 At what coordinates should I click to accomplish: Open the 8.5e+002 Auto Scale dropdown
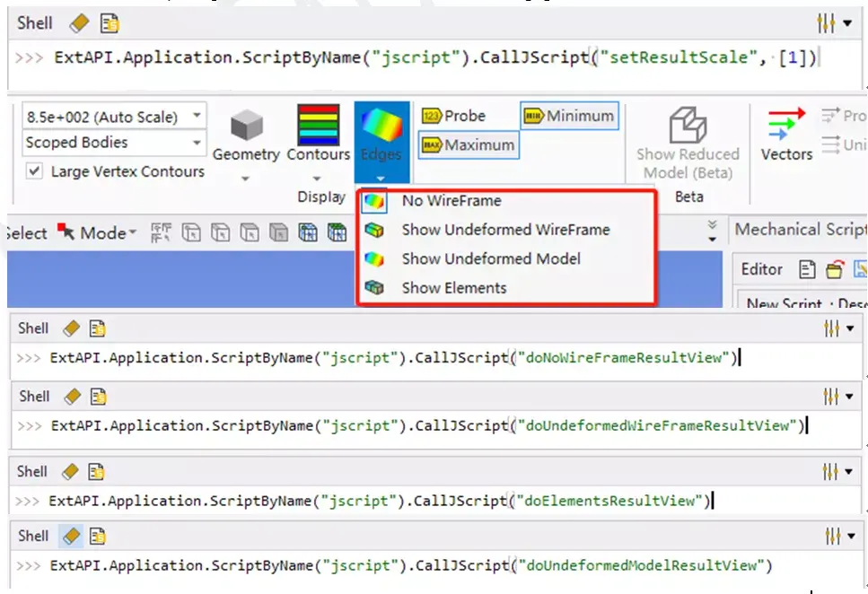click(x=114, y=117)
